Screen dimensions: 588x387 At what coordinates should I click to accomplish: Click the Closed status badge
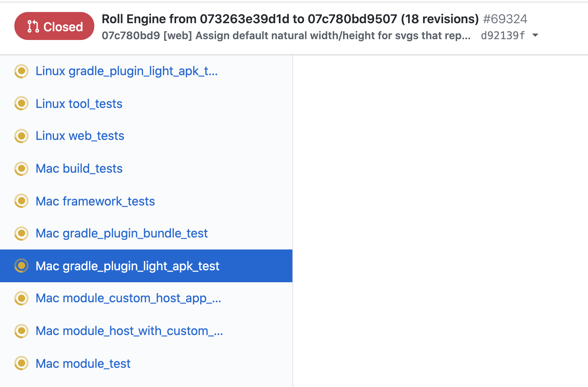pos(54,26)
